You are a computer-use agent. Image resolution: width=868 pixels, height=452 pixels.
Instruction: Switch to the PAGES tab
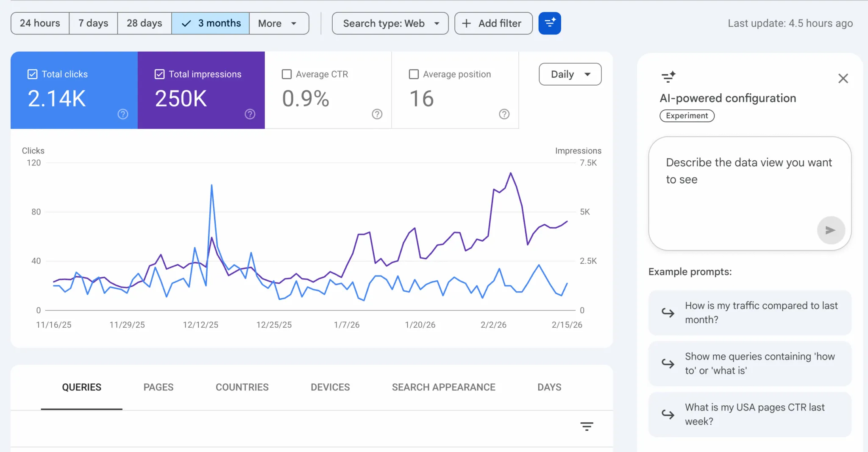[158, 387]
